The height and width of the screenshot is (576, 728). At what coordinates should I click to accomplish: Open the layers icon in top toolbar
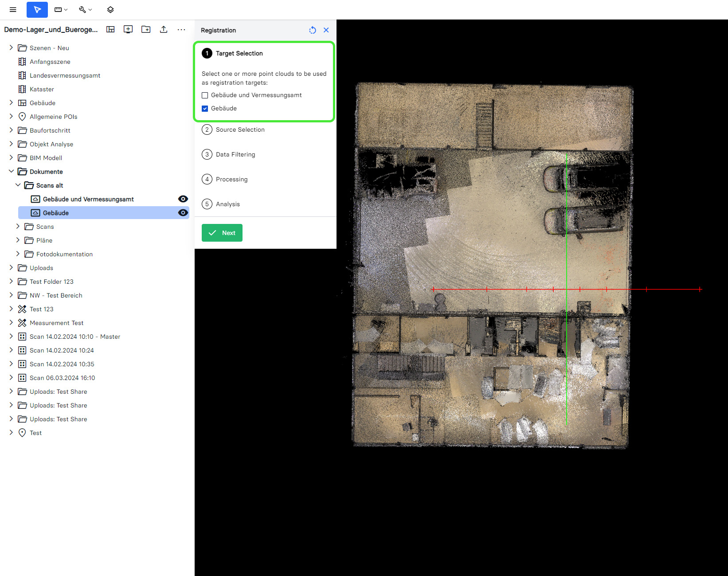pos(110,9)
